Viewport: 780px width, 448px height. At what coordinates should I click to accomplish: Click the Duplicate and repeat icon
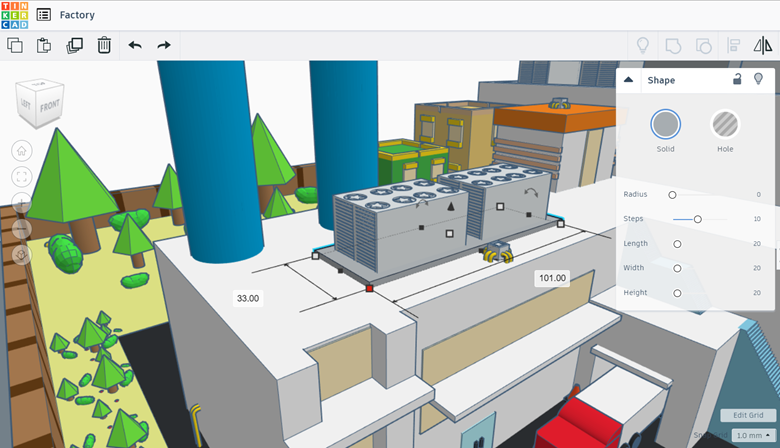(75, 45)
